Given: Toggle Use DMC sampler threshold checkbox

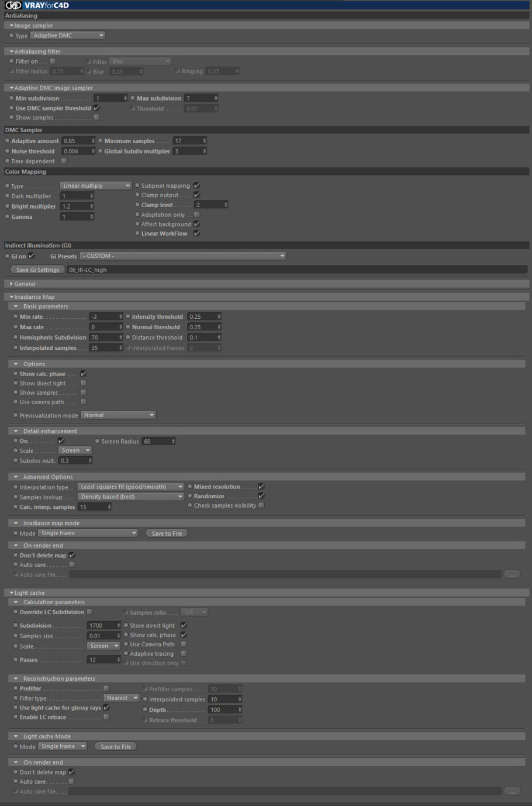Looking at the screenshot, I should coord(96,108).
